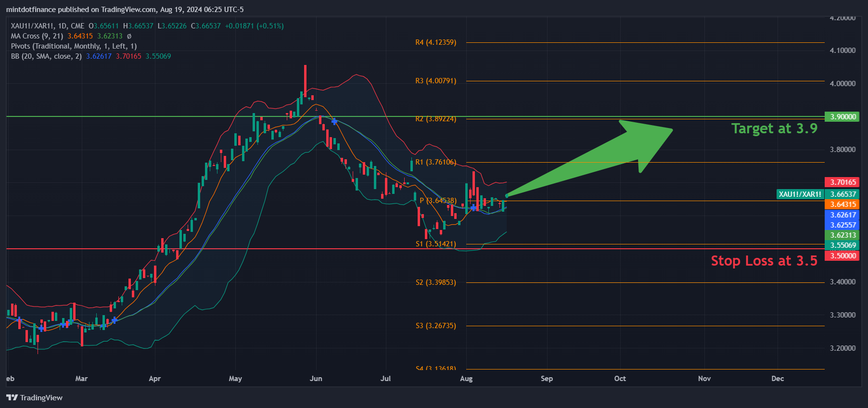Click the green 3.62313 price tag

click(842, 235)
